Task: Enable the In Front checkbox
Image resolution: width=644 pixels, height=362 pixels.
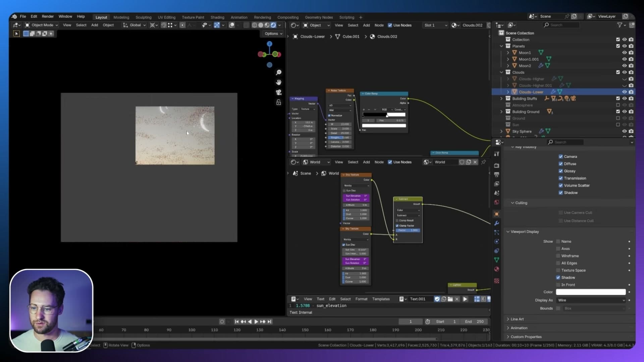Action: coord(558,285)
